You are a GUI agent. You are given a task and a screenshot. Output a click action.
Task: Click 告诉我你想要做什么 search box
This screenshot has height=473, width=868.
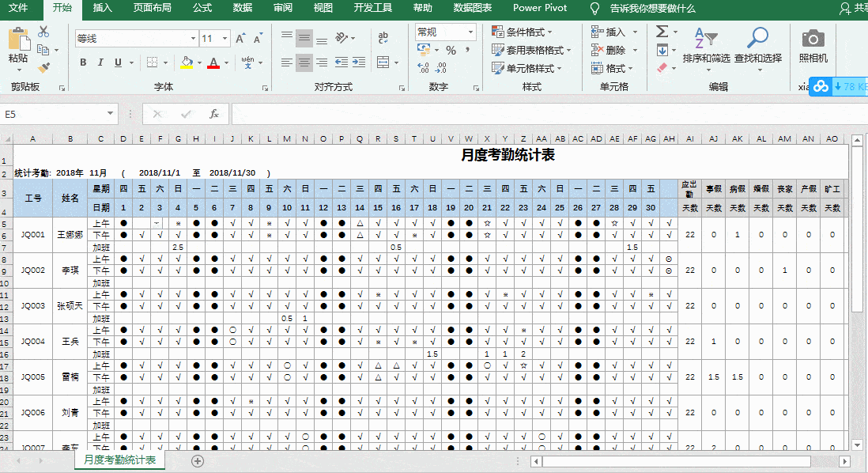pos(652,9)
